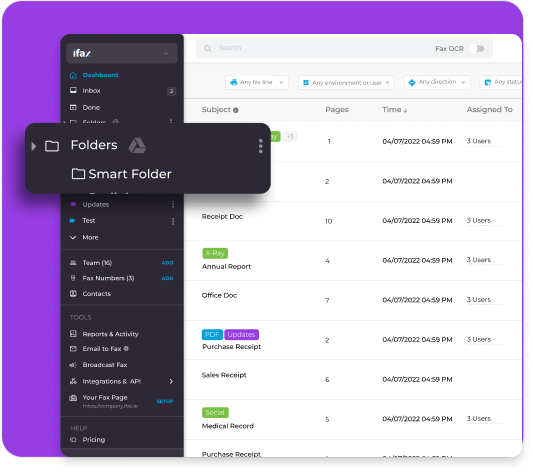Click the search magnifier icon
533x472 pixels.
click(x=208, y=49)
